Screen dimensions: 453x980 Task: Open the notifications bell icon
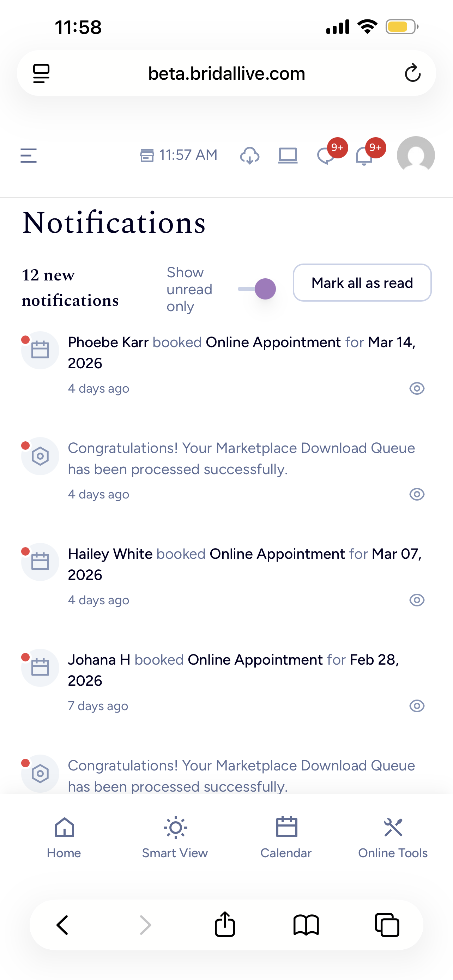[363, 157]
